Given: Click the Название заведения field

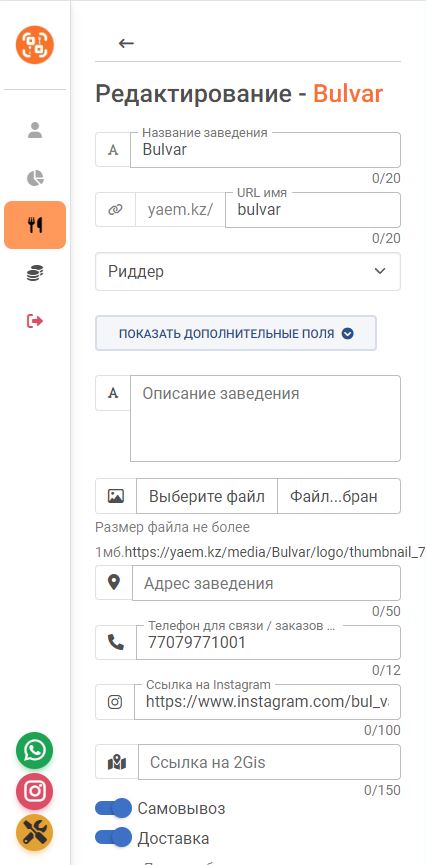Looking at the screenshot, I should click(x=265, y=149).
